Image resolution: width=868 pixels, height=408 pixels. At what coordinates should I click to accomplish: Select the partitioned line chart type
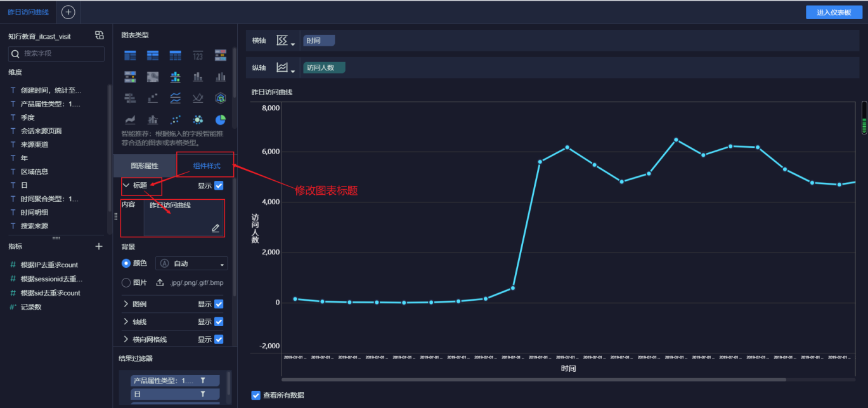pos(175,98)
